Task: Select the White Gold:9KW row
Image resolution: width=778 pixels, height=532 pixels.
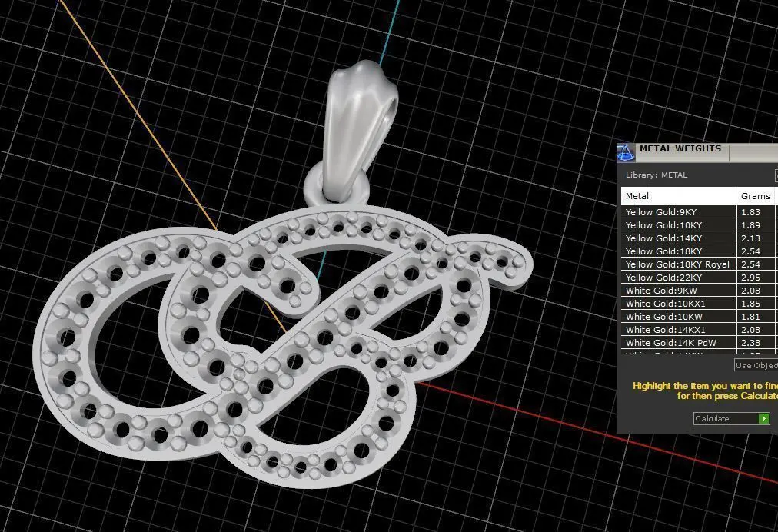Action: (x=700, y=291)
